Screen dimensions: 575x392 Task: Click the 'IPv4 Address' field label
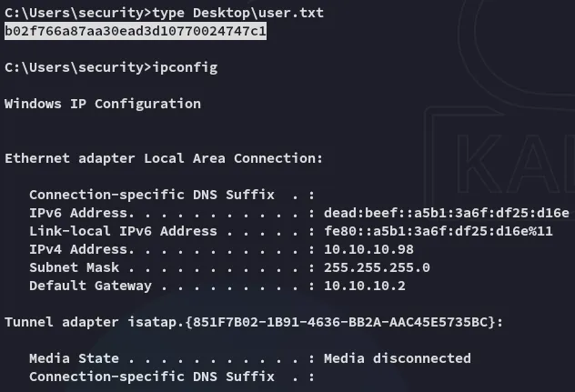tap(73, 249)
